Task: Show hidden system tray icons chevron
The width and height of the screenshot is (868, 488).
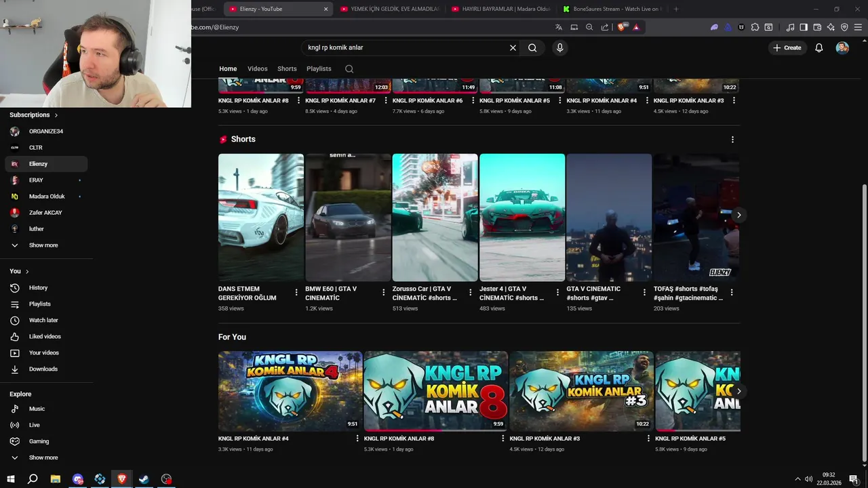Action: [798, 479]
